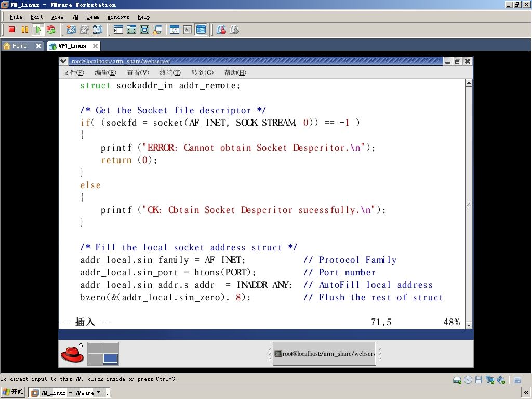Switch to the Home tab

19,46
